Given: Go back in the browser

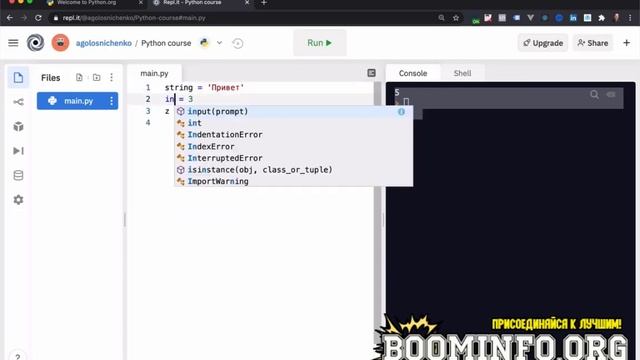Looking at the screenshot, I should click(10, 18).
